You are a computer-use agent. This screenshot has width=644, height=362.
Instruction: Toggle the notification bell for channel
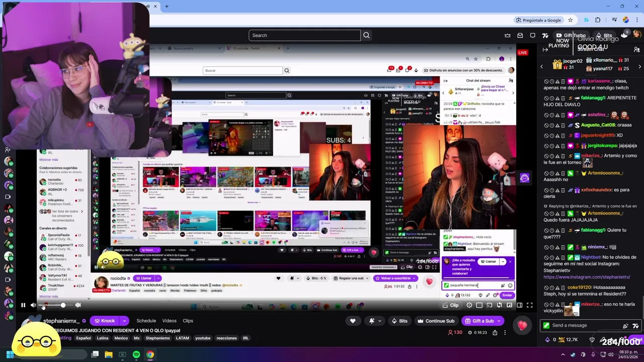pyautogui.click(x=371, y=321)
